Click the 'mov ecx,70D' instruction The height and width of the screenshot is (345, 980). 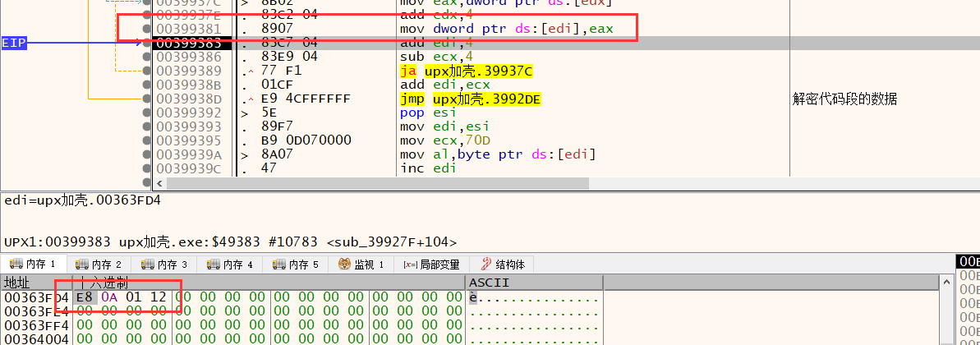[445, 140]
